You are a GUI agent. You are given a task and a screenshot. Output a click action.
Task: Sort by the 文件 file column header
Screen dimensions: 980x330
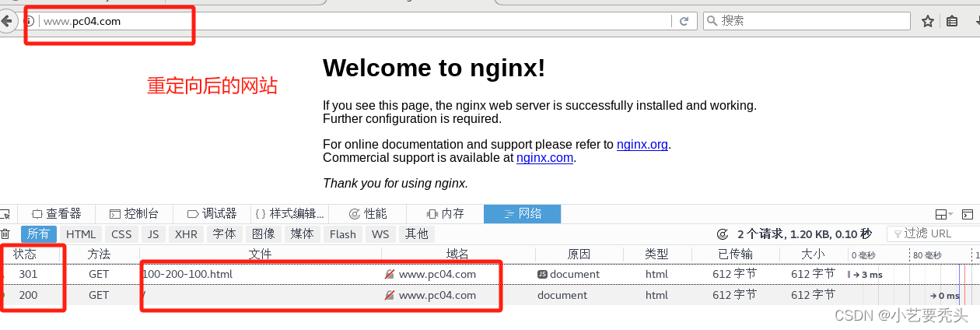point(261,254)
